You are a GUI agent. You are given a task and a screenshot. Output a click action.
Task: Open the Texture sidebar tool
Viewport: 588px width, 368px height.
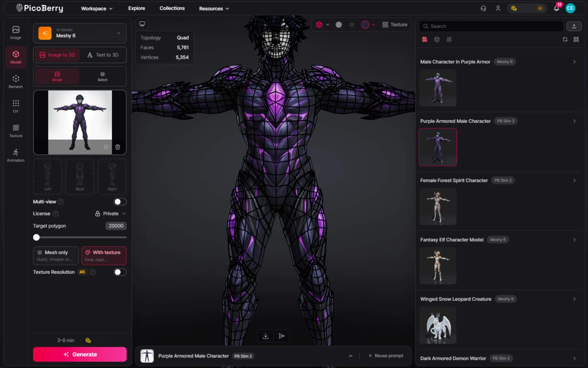pos(16,131)
